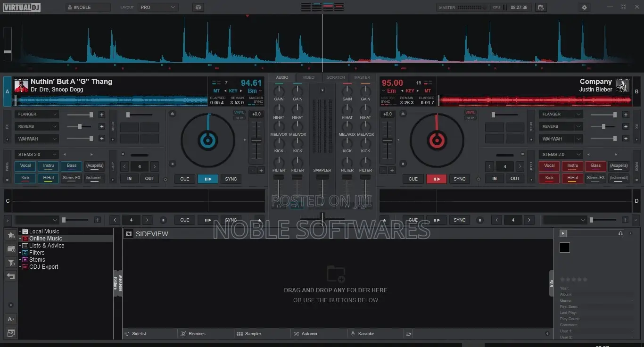Click the headphones icon in prelisten player
This screenshot has width=644, height=347.
click(x=620, y=233)
